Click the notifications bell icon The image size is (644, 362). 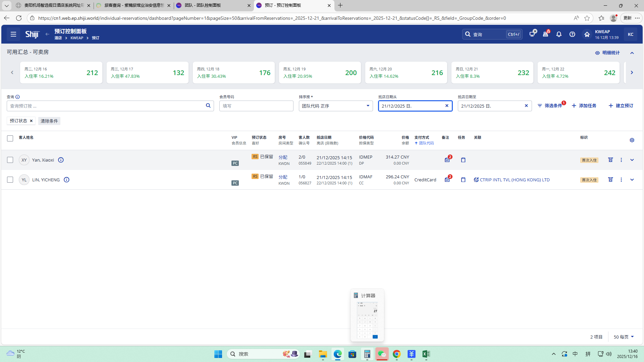(559, 34)
